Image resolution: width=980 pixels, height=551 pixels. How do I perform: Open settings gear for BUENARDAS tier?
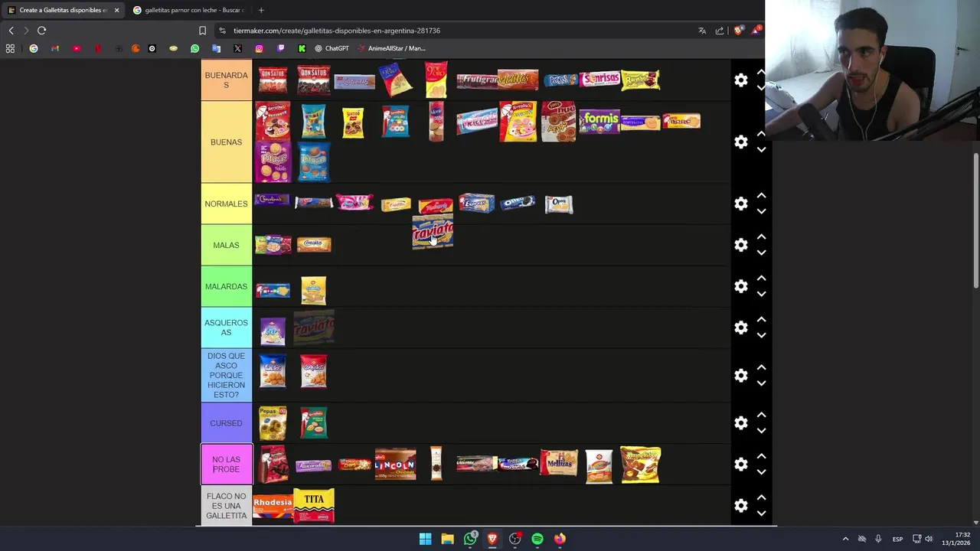tap(740, 80)
